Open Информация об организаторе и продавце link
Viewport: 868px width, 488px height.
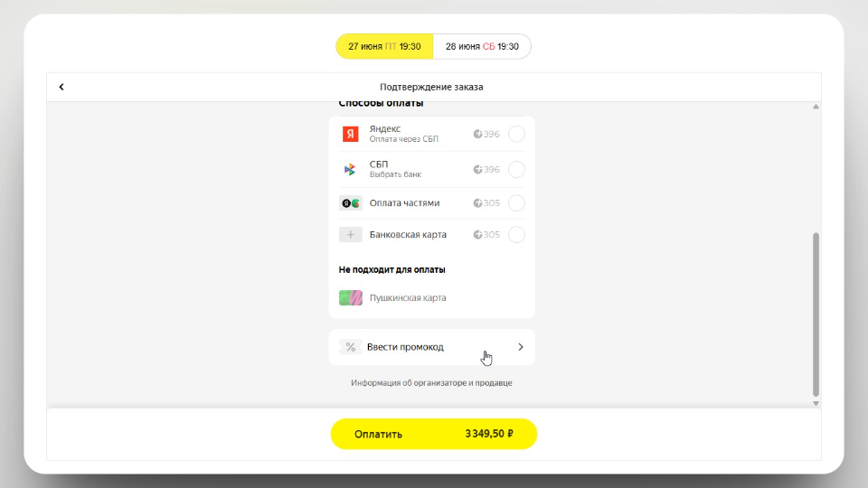click(x=431, y=383)
